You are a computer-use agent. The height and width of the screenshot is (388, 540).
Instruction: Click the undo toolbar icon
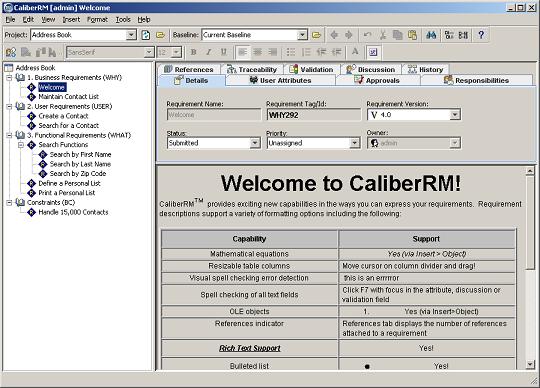click(x=367, y=35)
